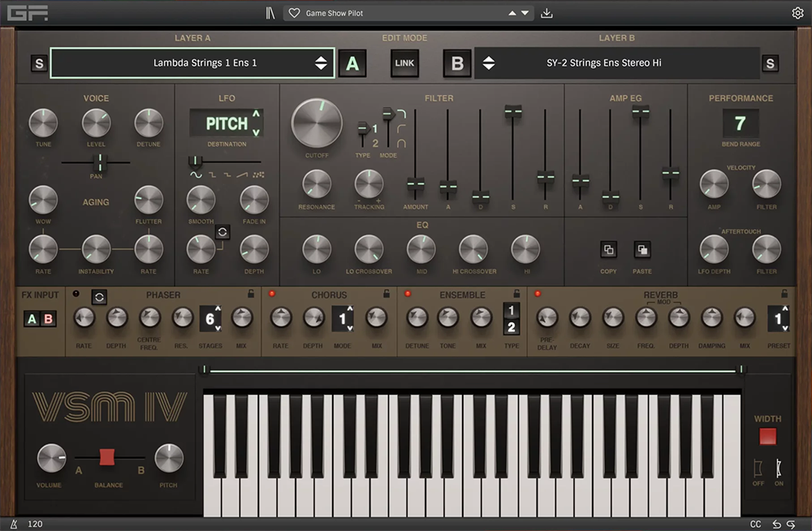The width and height of the screenshot is (812, 531).
Task: Click the metronome icon beside tempo 120
Action: tap(14, 525)
